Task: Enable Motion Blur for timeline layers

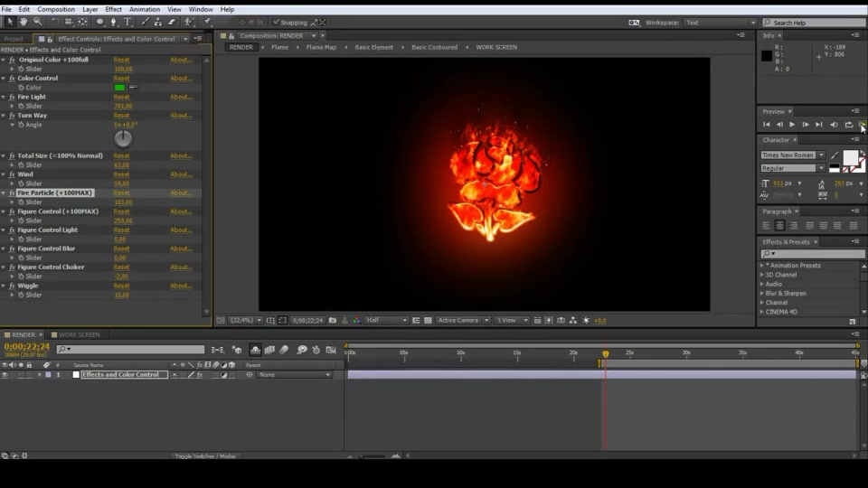Action: click(x=284, y=350)
